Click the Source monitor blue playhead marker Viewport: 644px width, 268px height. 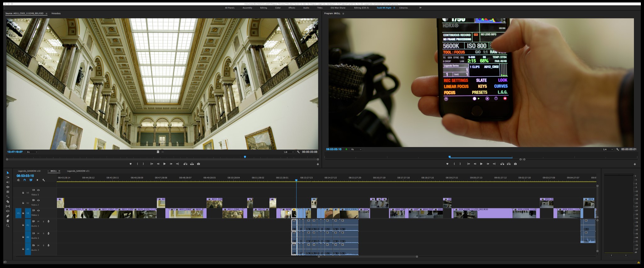(245, 157)
